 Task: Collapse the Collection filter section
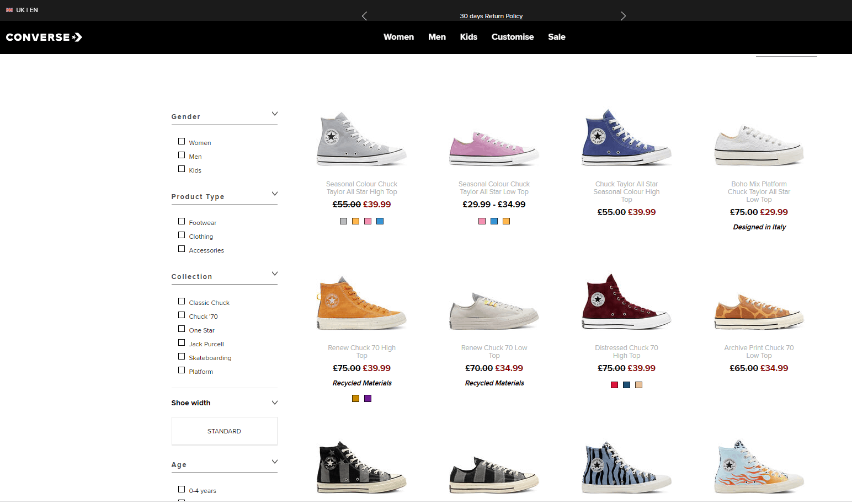[x=275, y=274]
